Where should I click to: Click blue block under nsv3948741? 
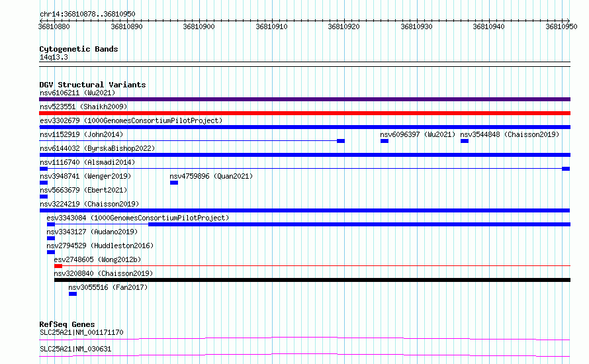pyautogui.click(x=44, y=183)
